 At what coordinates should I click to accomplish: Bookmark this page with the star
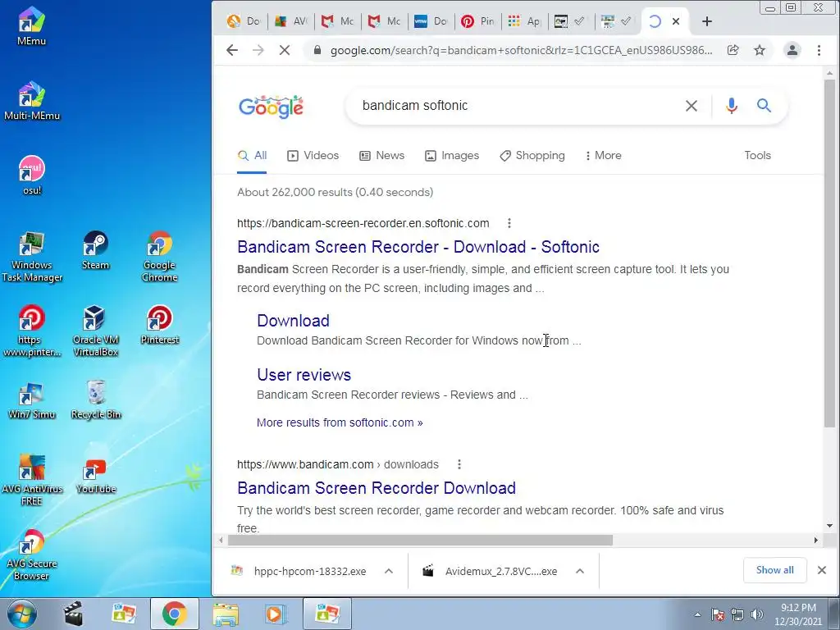760,50
